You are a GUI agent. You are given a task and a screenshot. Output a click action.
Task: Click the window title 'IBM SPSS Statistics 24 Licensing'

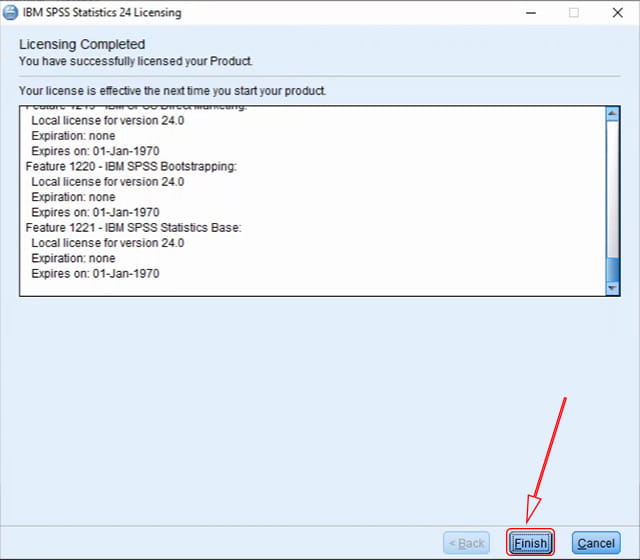tap(102, 13)
